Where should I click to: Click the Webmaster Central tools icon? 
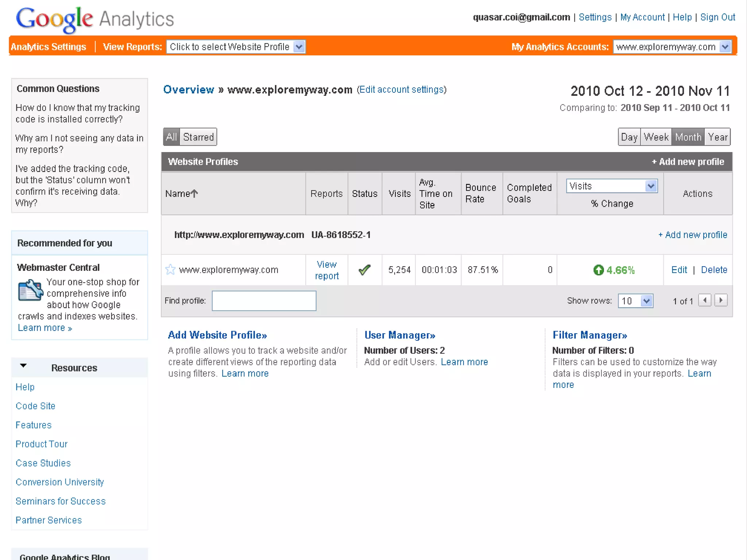coord(30,290)
